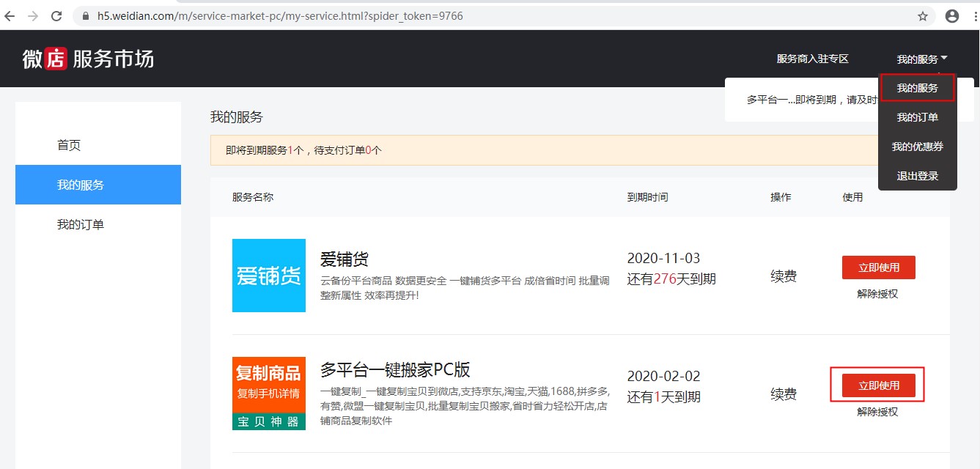Screen dimensions: 980x469
Task: Click the 爱铺货 service title
Action: [x=345, y=259]
